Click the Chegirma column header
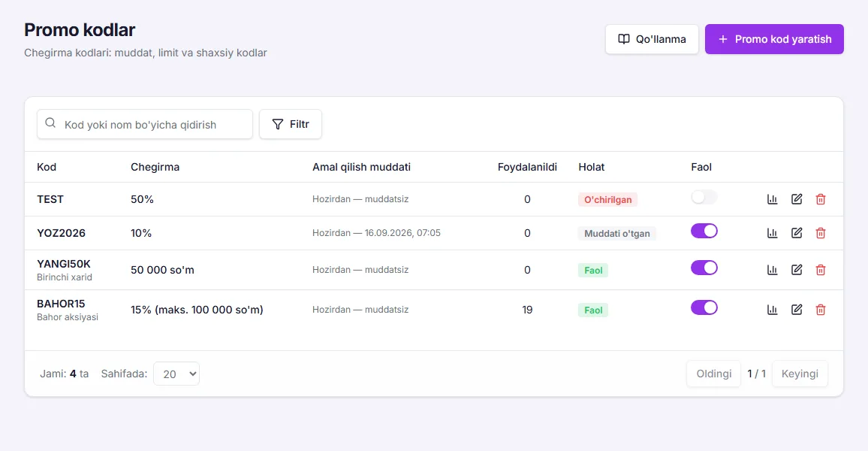 [155, 168]
